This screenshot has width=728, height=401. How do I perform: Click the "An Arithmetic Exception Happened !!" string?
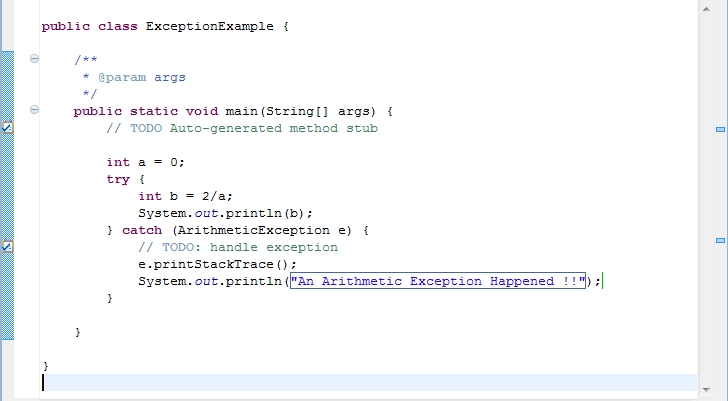click(438, 281)
